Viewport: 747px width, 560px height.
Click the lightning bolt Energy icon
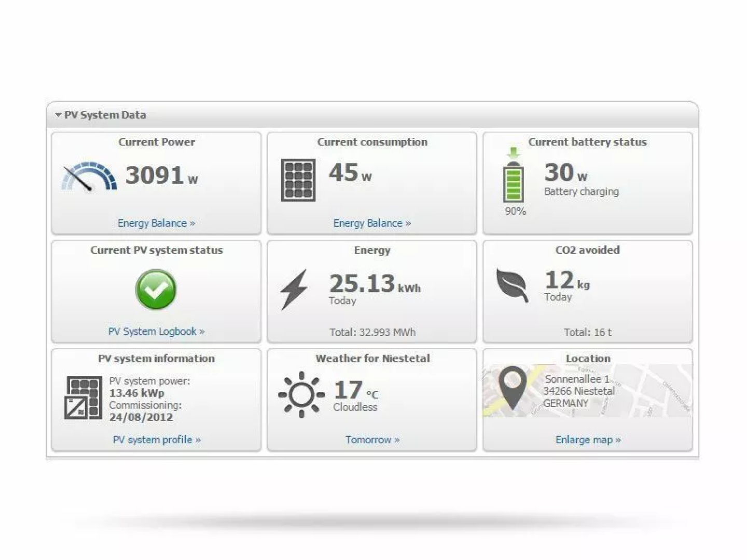(294, 289)
